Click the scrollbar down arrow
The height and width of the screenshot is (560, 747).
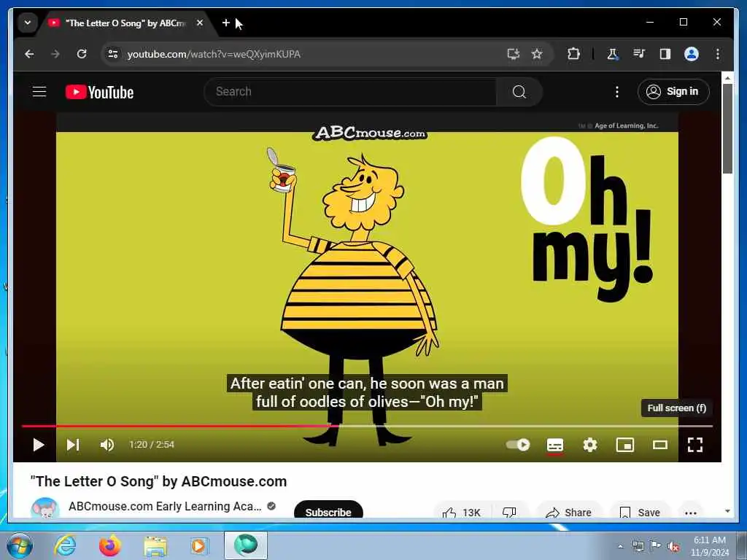(x=727, y=511)
